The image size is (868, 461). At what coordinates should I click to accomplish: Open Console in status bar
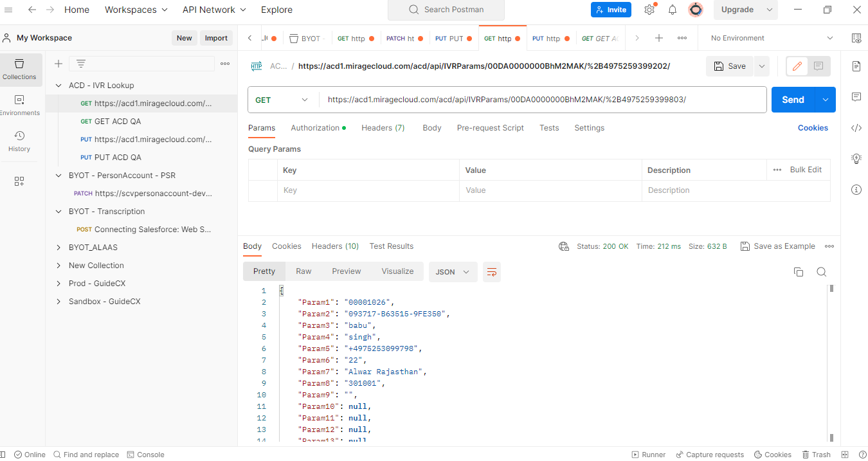click(146, 455)
